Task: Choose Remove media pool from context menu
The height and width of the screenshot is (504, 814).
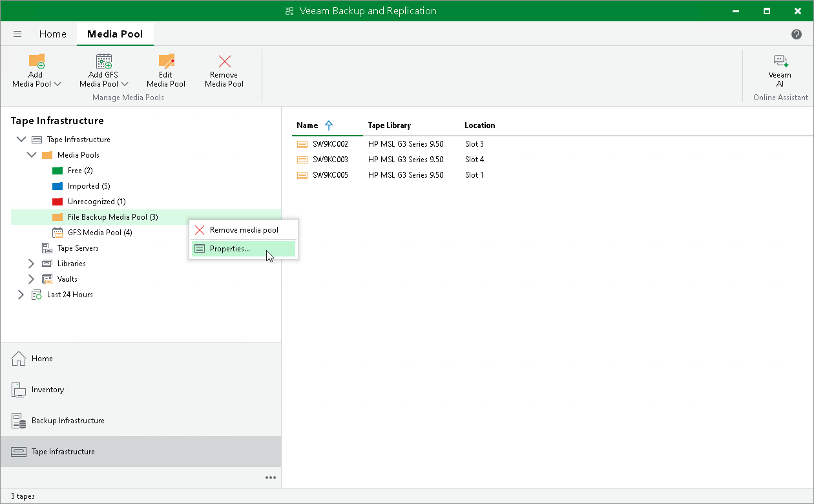Action: (x=244, y=230)
